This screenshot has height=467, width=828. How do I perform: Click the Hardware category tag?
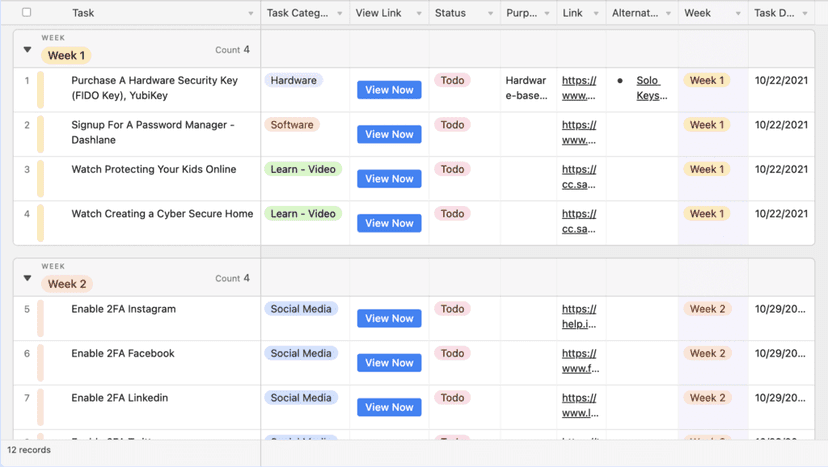tap(293, 80)
